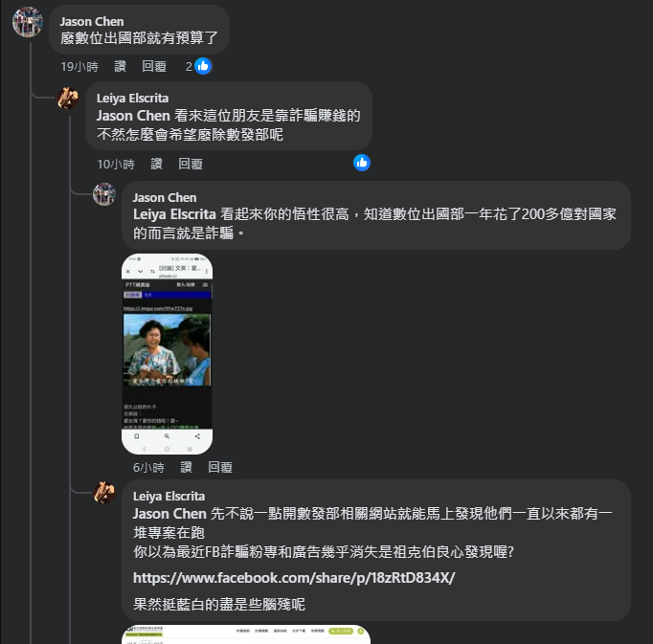Like Jason Chen's 6小時 reply

[x=186, y=467]
